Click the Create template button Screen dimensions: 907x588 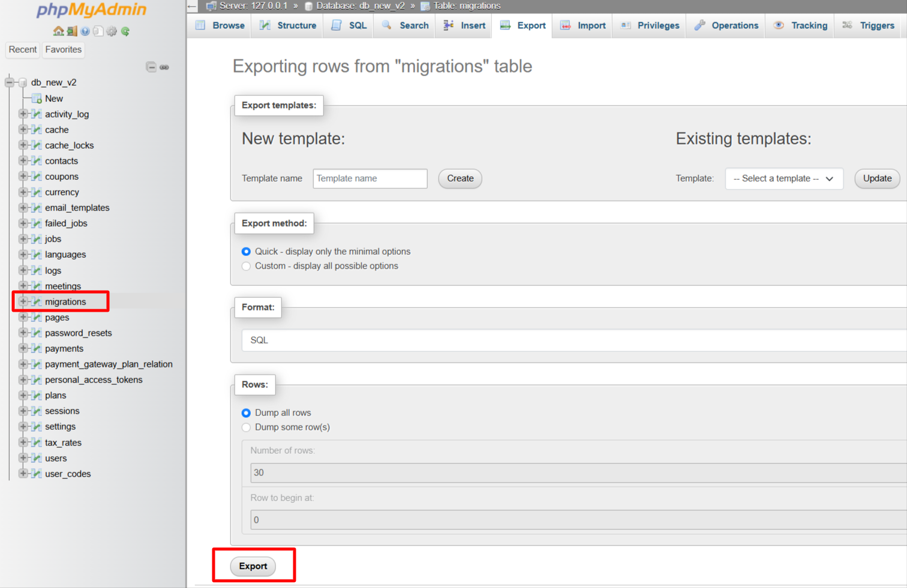click(460, 179)
